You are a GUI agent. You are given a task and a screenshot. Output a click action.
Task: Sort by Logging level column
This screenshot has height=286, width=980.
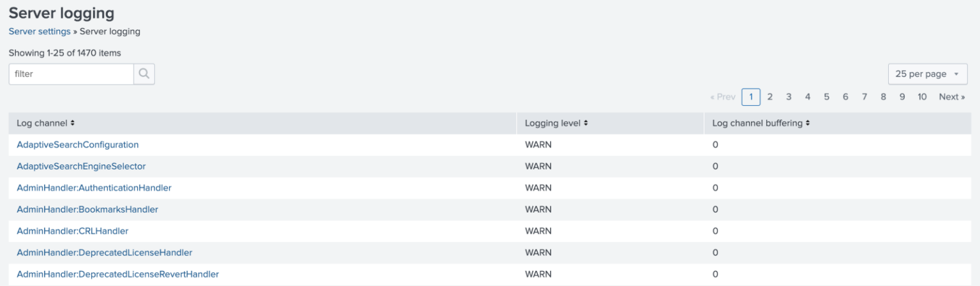[556, 123]
